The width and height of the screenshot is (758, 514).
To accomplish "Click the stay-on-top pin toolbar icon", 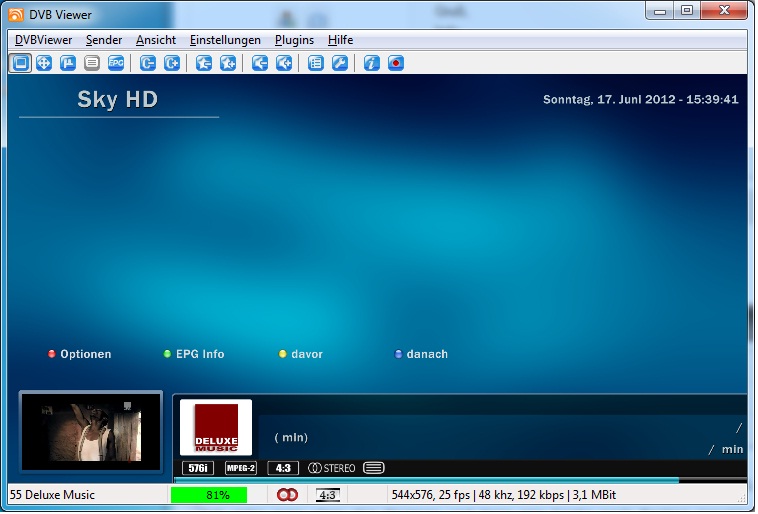I will pyautogui.click(x=68, y=63).
